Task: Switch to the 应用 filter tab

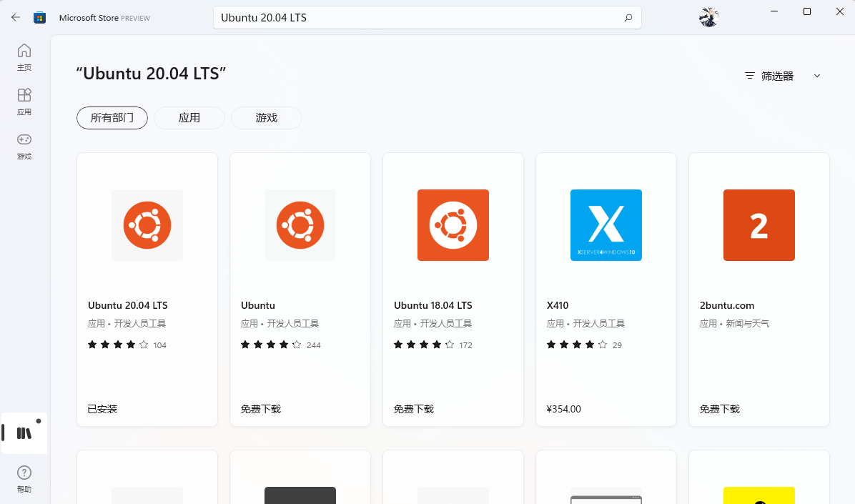Action: (189, 118)
